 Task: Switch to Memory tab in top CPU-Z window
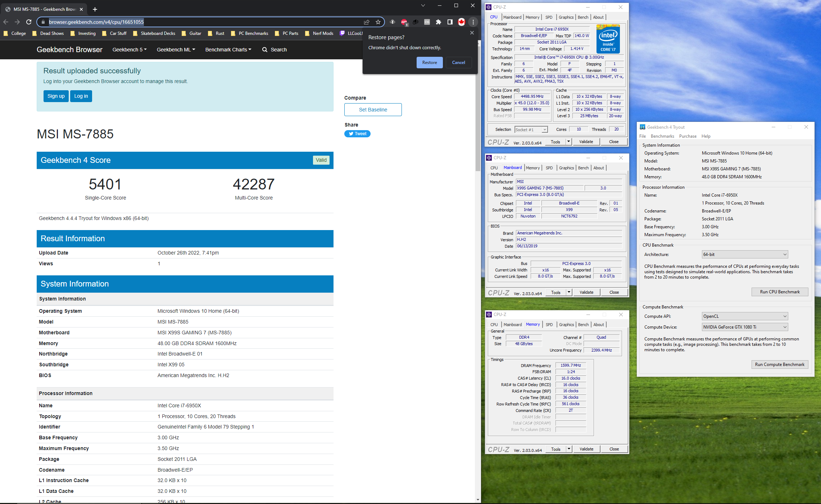pos(532,17)
